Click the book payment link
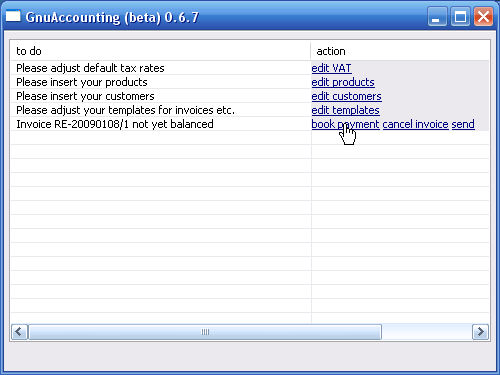 345,124
